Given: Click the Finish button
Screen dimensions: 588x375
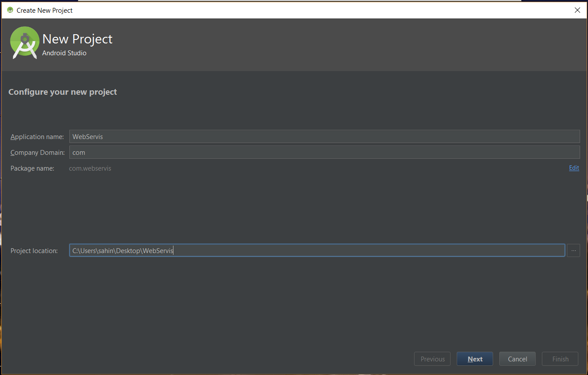Looking at the screenshot, I should 560,359.
